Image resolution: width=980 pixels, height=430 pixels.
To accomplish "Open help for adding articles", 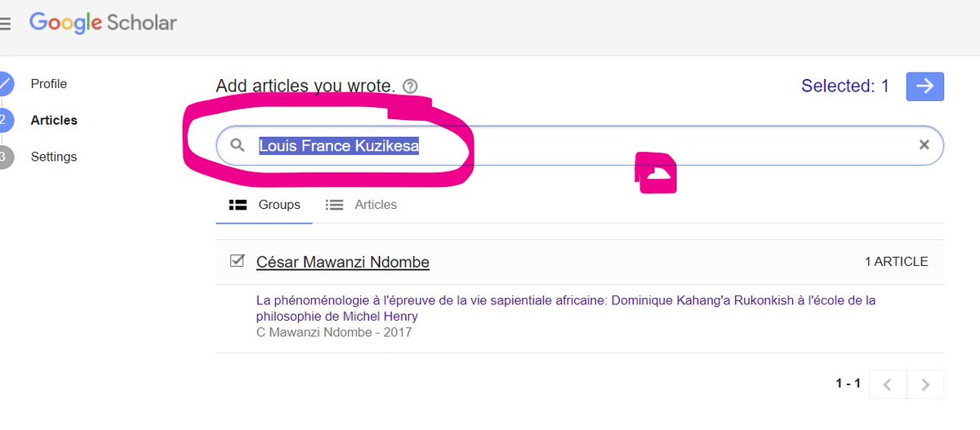I will [x=410, y=86].
